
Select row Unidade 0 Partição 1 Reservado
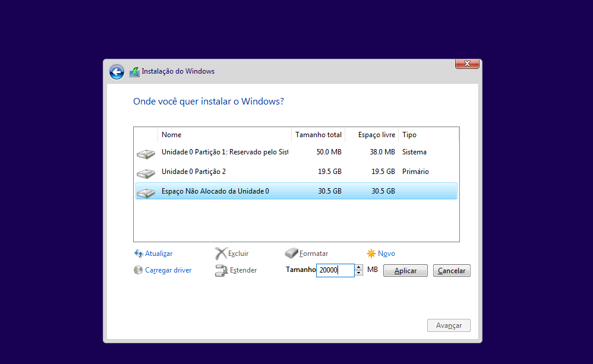click(296, 152)
